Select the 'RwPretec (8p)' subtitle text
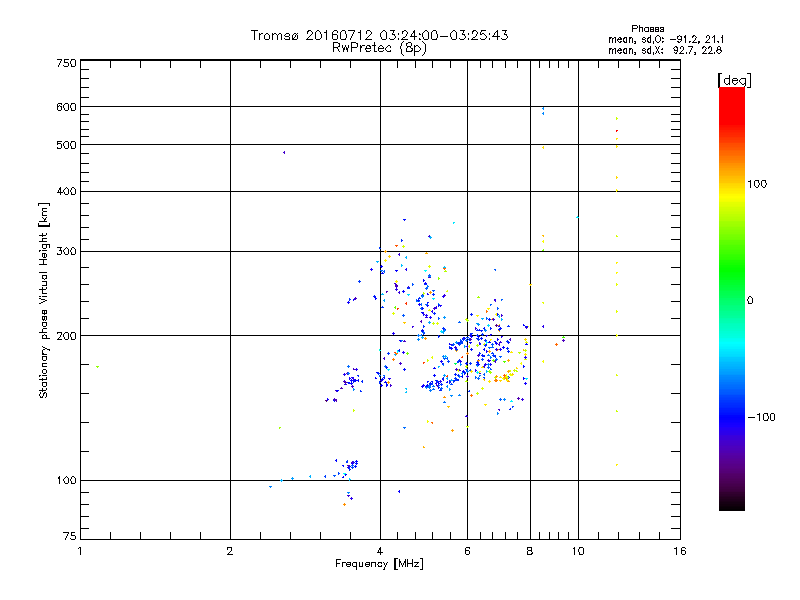The height and width of the screenshot is (600, 800). click(379, 48)
